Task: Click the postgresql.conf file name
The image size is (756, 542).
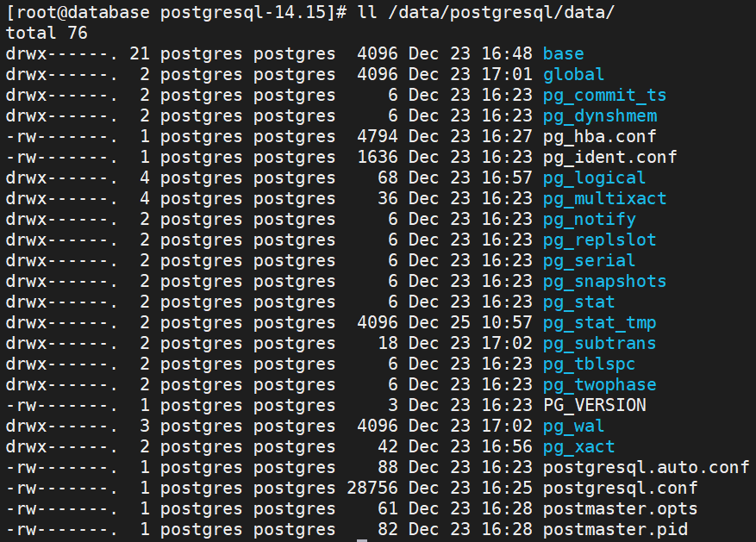Action: tap(620, 488)
